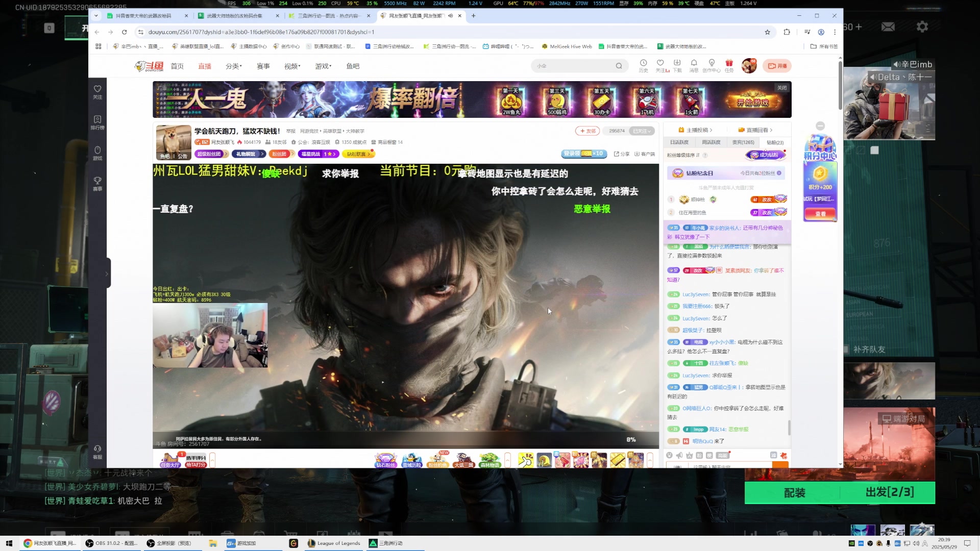The image size is (980, 551).
Task: Switch to the 贵宾(1265) tab
Action: point(743,142)
